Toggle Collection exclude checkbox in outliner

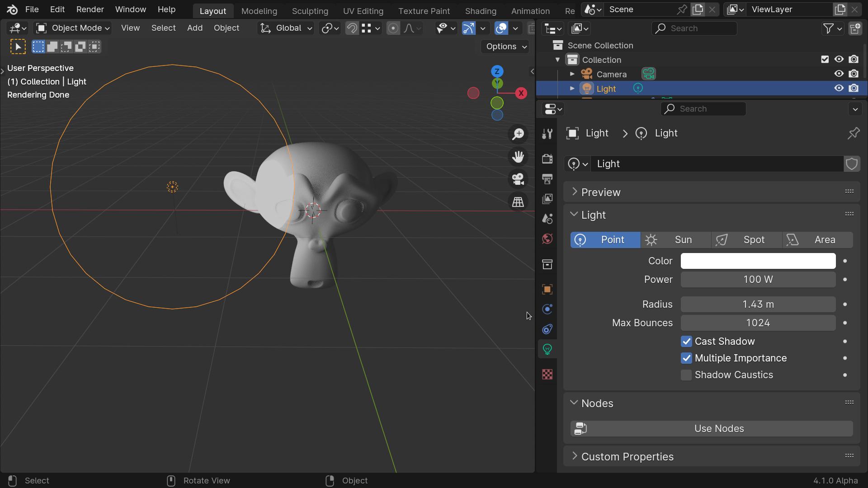pyautogui.click(x=825, y=60)
